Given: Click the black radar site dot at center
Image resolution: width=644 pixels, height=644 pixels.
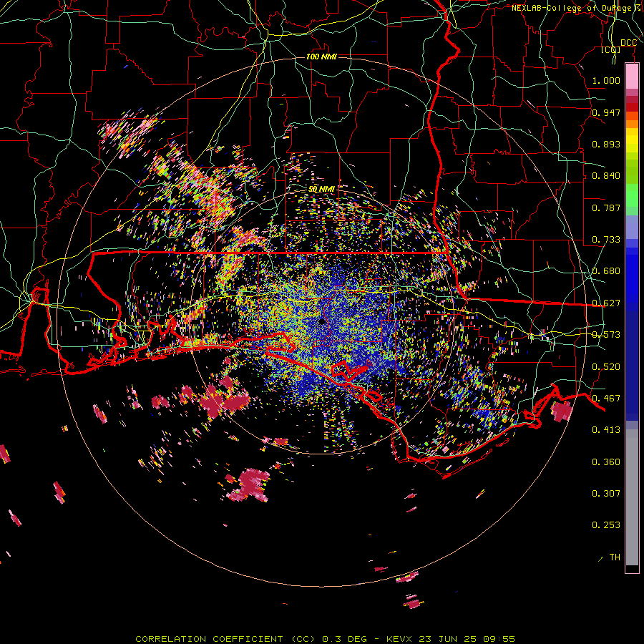Looking at the screenshot, I should 322,321.
